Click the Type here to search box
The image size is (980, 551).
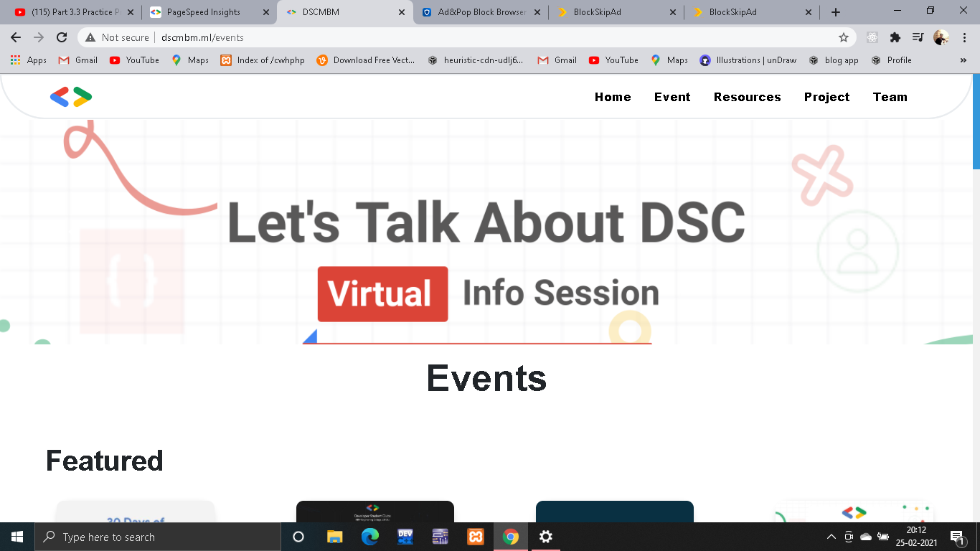(x=158, y=537)
